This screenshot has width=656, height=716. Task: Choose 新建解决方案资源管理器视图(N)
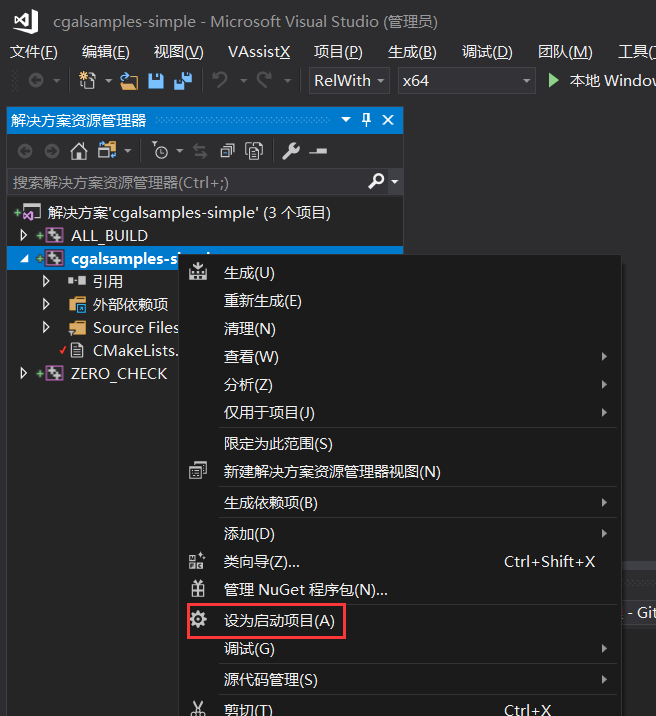click(399, 472)
